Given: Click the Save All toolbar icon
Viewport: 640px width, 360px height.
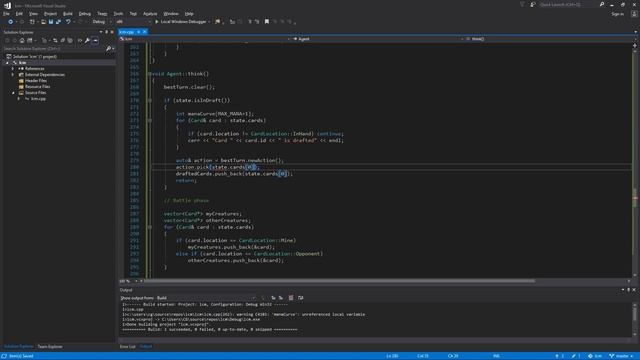Looking at the screenshot, I should (58, 22).
